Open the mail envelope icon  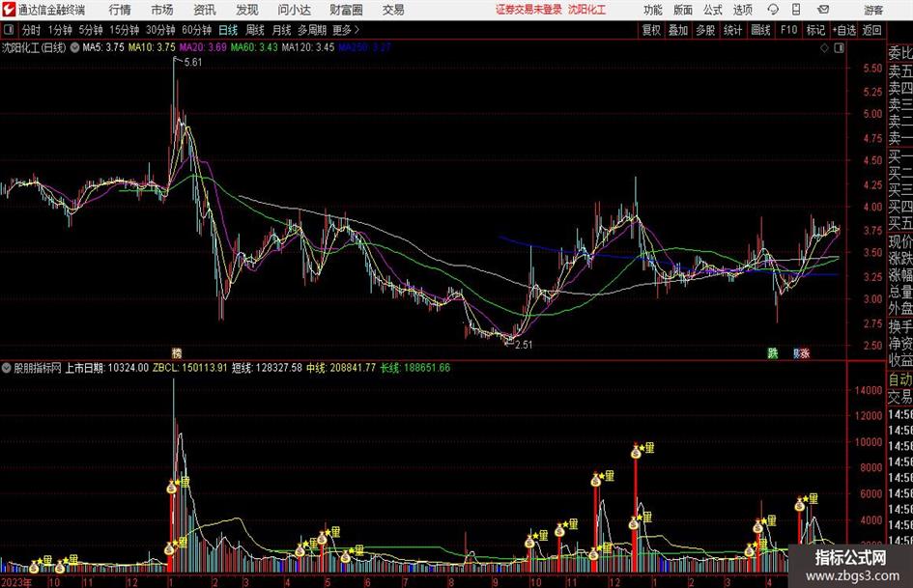(x=823, y=10)
